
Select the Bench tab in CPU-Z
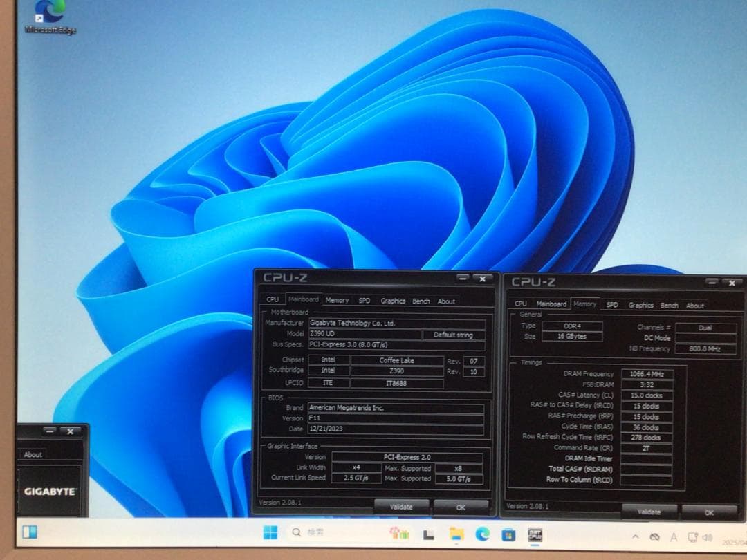[421, 301]
